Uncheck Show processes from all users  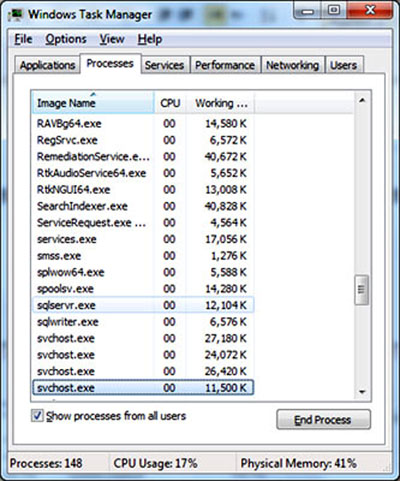[x=37, y=416]
